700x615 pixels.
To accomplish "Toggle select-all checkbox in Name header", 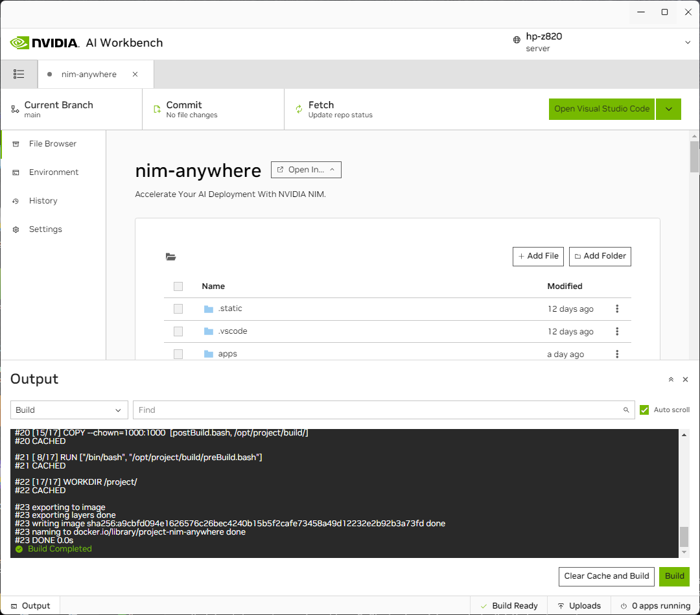I will pos(178,286).
